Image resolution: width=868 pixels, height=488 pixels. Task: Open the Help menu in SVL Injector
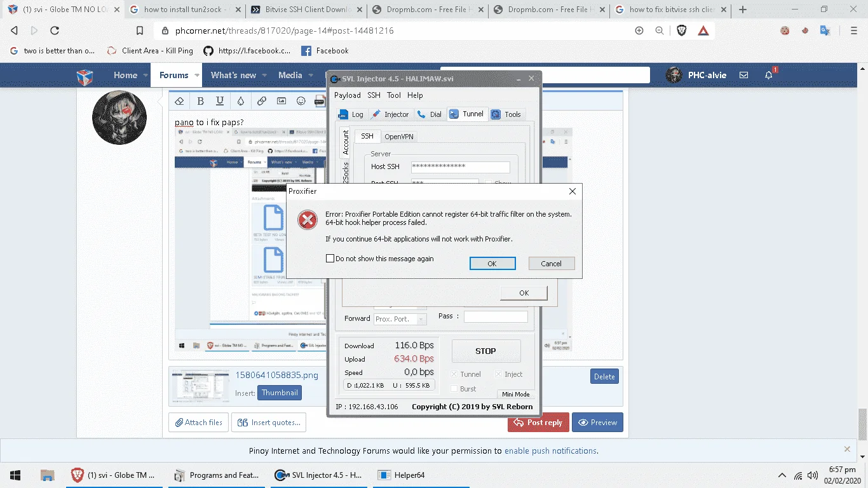point(415,95)
